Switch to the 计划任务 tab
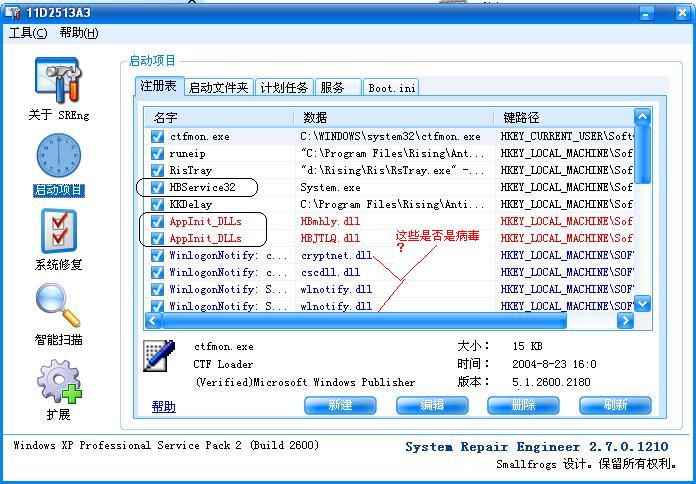This screenshot has width=696, height=484. [284, 87]
